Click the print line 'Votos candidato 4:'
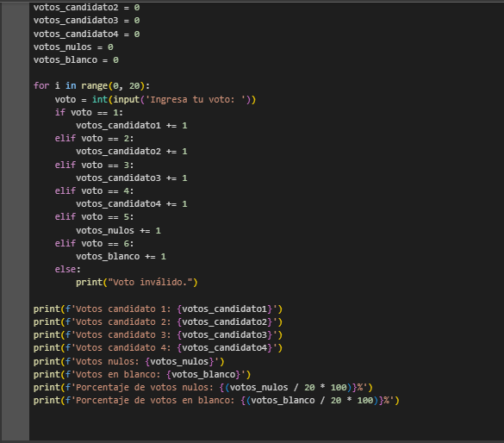 click(x=158, y=348)
